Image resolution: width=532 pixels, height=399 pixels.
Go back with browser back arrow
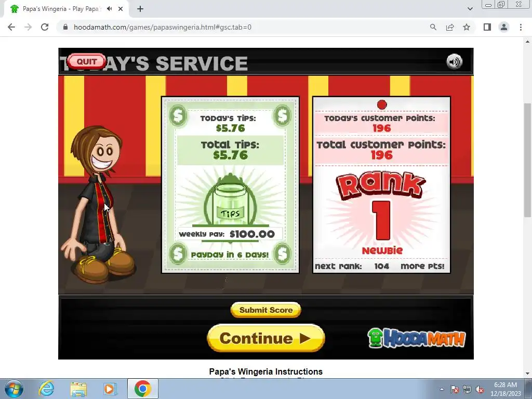pos(11,27)
